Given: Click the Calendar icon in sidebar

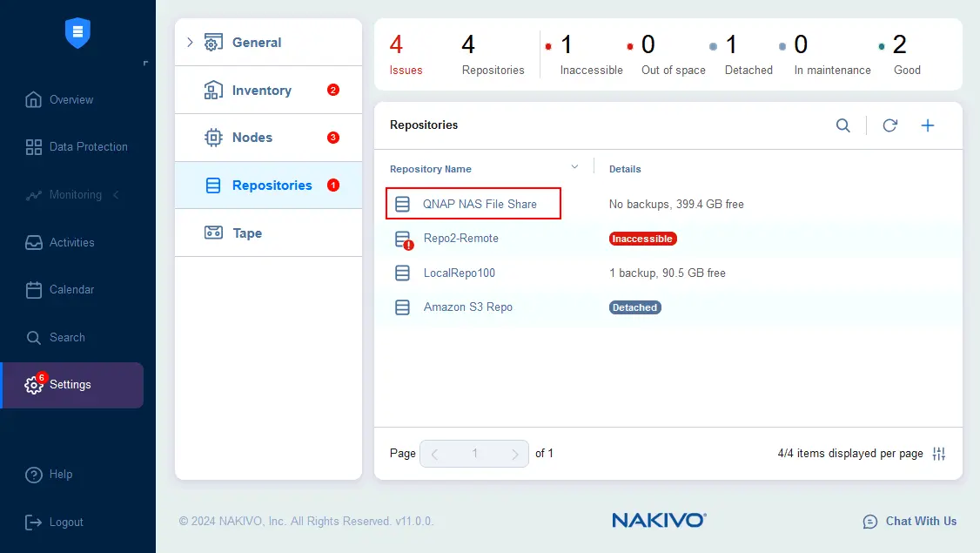Looking at the screenshot, I should point(34,290).
